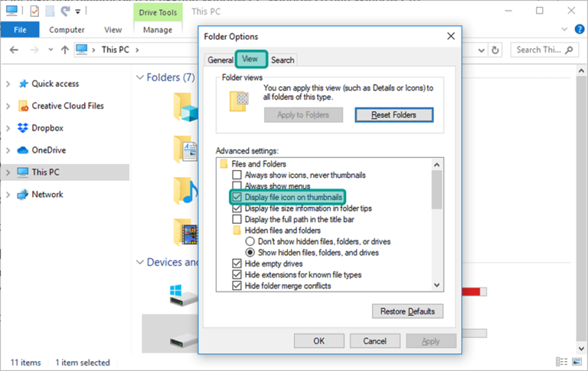The height and width of the screenshot is (371, 588).
Task: Expand the This PC tree node
Action: pos(8,172)
